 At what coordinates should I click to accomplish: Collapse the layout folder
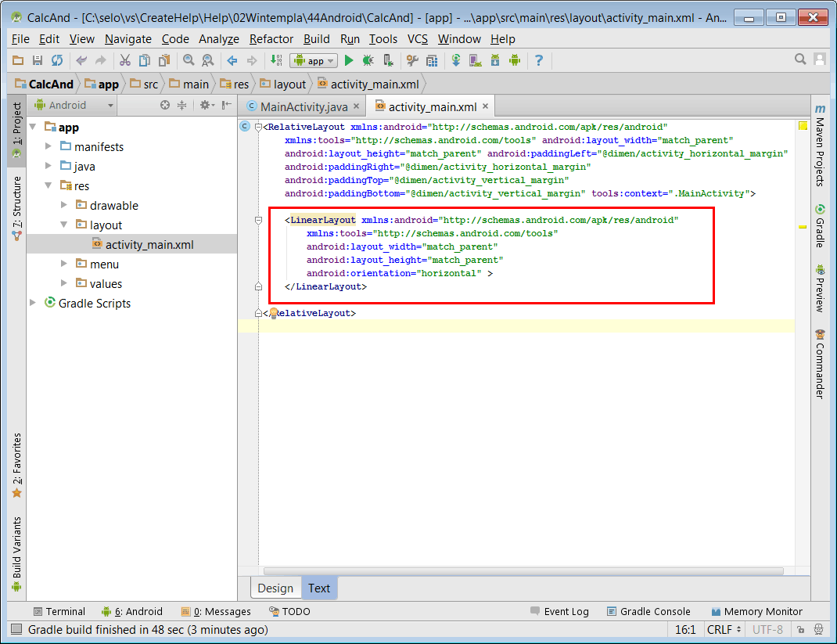tap(64, 225)
